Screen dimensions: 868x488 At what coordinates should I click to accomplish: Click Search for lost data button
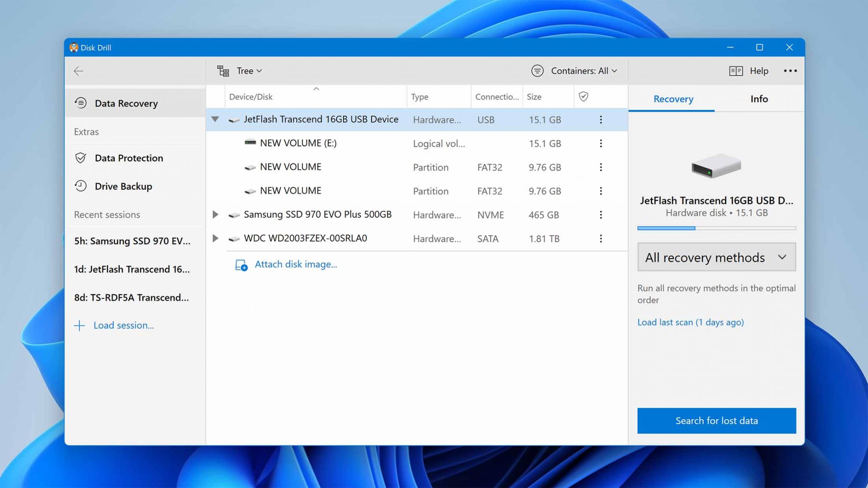pos(717,421)
